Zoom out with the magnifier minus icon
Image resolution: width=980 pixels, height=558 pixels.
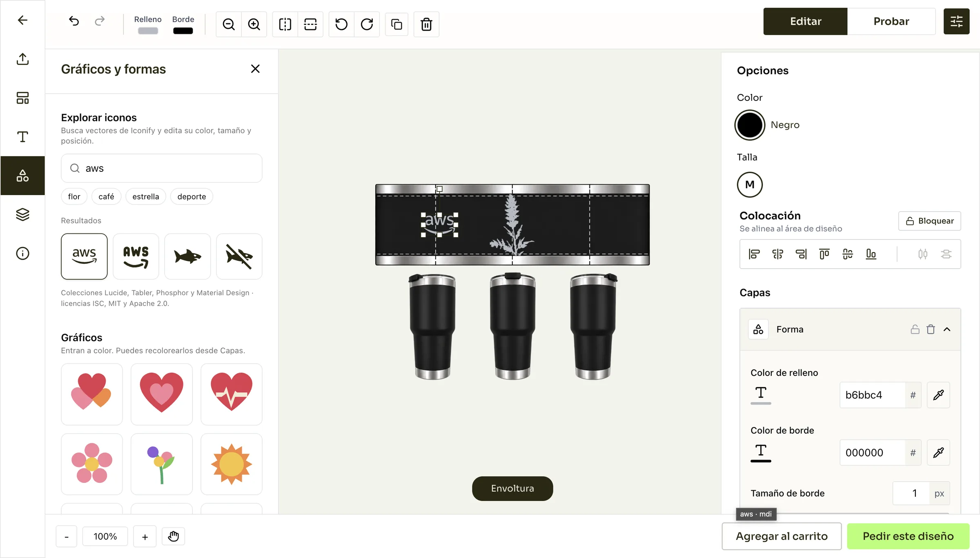pyautogui.click(x=229, y=24)
